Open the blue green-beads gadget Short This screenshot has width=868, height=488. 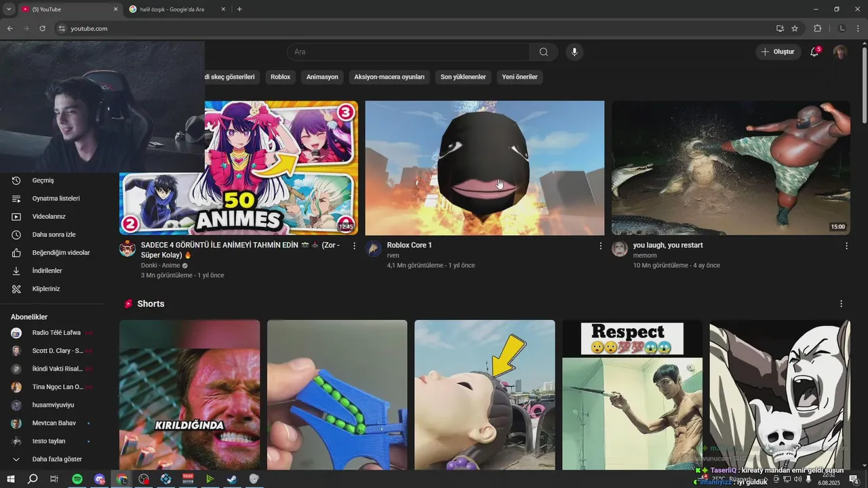pyautogui.click(x=337, y=395)
